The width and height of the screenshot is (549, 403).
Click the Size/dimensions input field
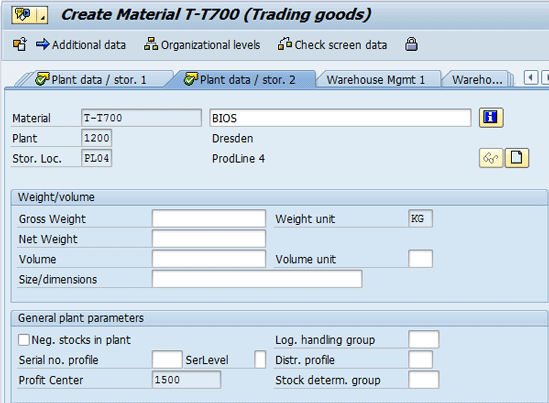(257, 279)
